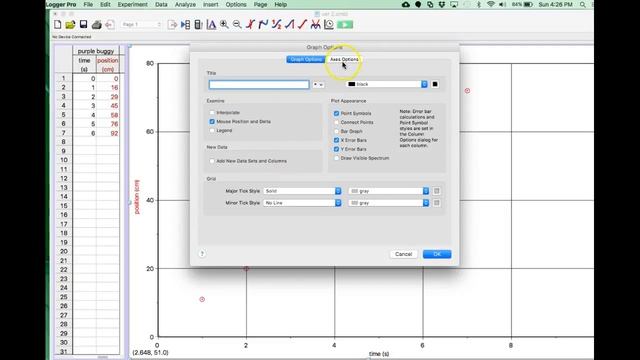The height and width of the screenshot is (360, 640).
Task: Click the Zoom In magnifier icon
Action: click(224, 24)
